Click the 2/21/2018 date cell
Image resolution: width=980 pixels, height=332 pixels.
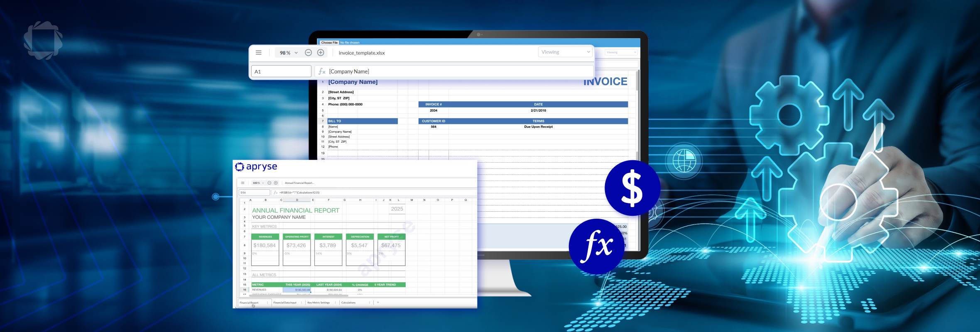point(538,110)
